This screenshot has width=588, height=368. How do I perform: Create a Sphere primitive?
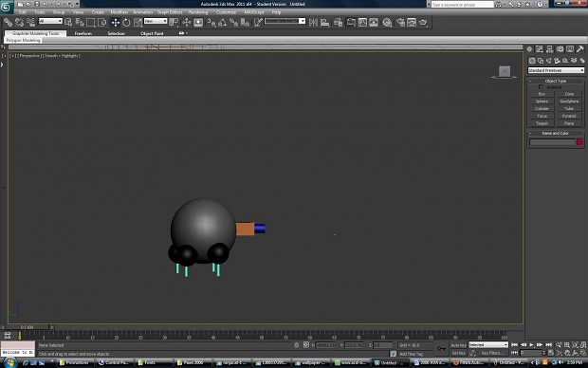point(542,101)
